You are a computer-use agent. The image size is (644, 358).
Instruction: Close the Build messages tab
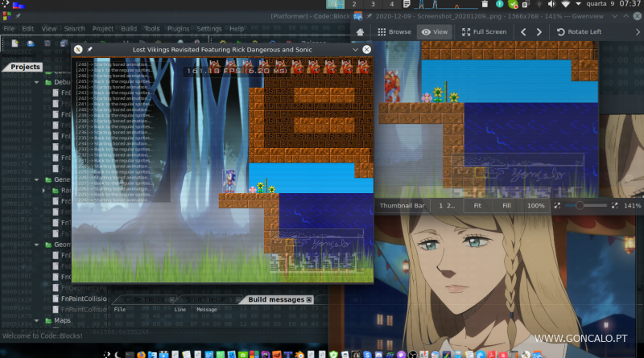tap(309, 300)
